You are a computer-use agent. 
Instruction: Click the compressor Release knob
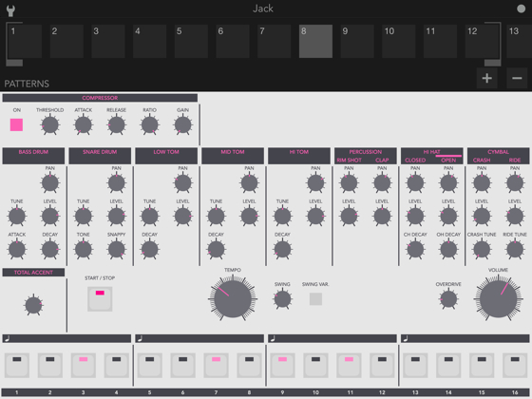[116, 124]
